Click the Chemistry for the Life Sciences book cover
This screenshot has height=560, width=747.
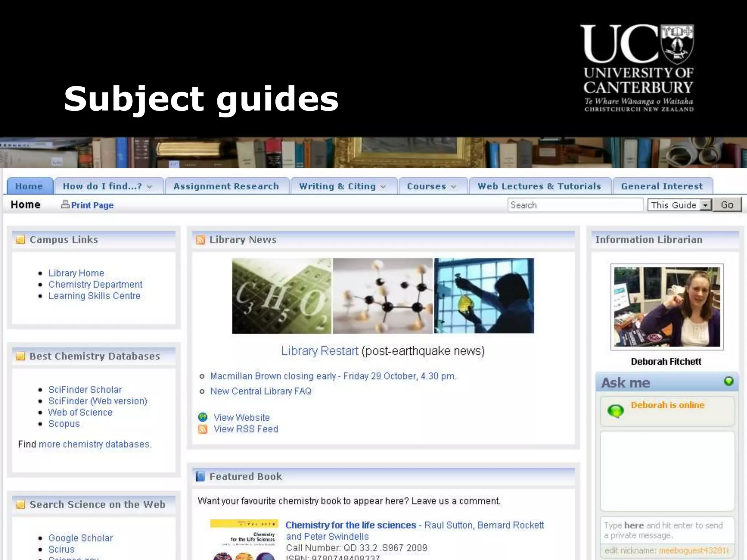(244, 540)
